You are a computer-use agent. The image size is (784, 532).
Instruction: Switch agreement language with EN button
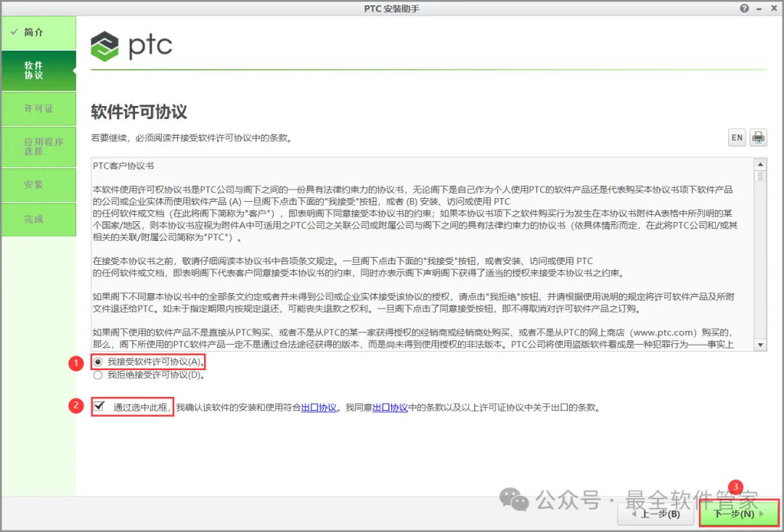737,137
